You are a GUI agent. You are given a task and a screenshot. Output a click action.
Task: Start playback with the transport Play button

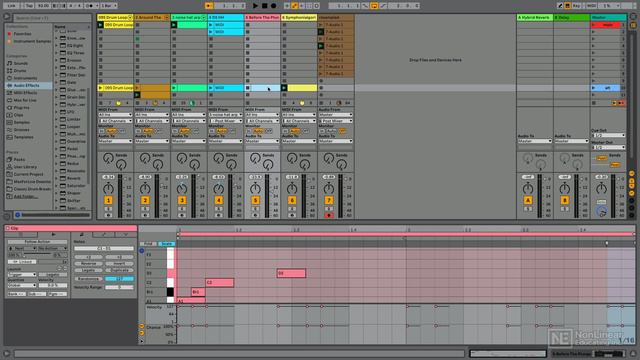click(255, 6)
